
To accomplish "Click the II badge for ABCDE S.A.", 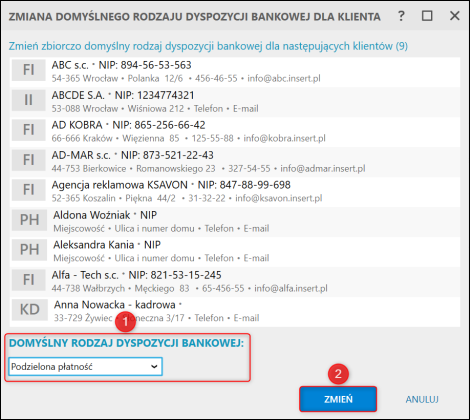I will pyautogui.click(x=29, y=100).
